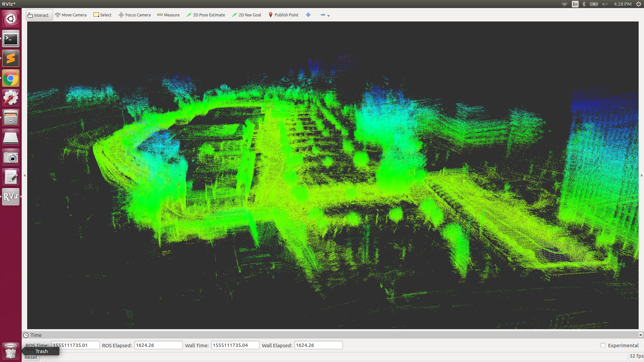Activate the Move Camera tool
This screenshot has width=644, height=362.
coord(70,15)
